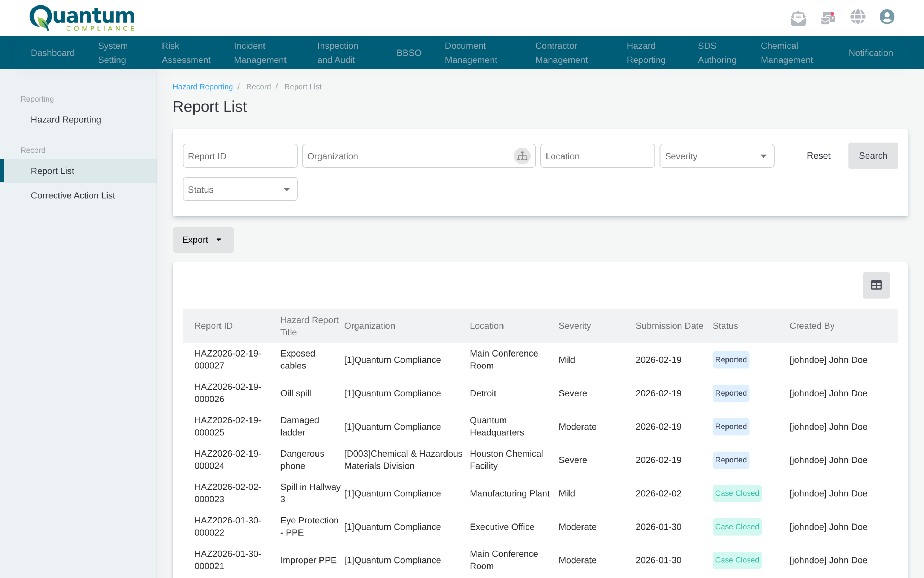Open the Export dropdown button
The width and height of the screenshot is (924, 578).
click(203, 240)
